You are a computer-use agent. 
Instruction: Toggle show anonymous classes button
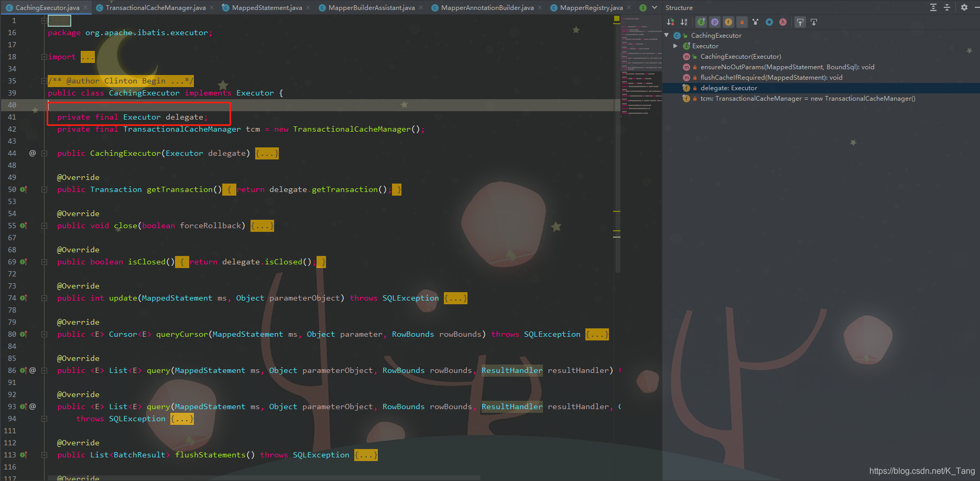coord(769,22)
